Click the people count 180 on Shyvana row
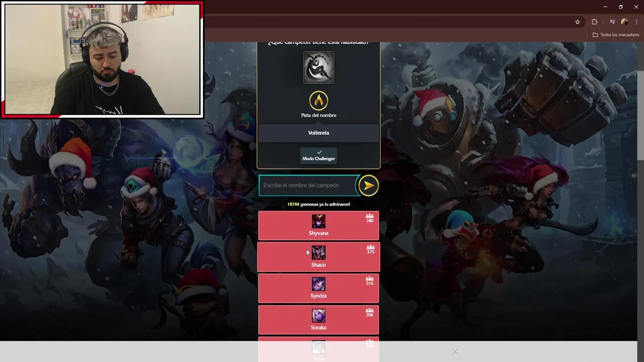This screenshot has width=644, height=362. [x=370, y=218]
